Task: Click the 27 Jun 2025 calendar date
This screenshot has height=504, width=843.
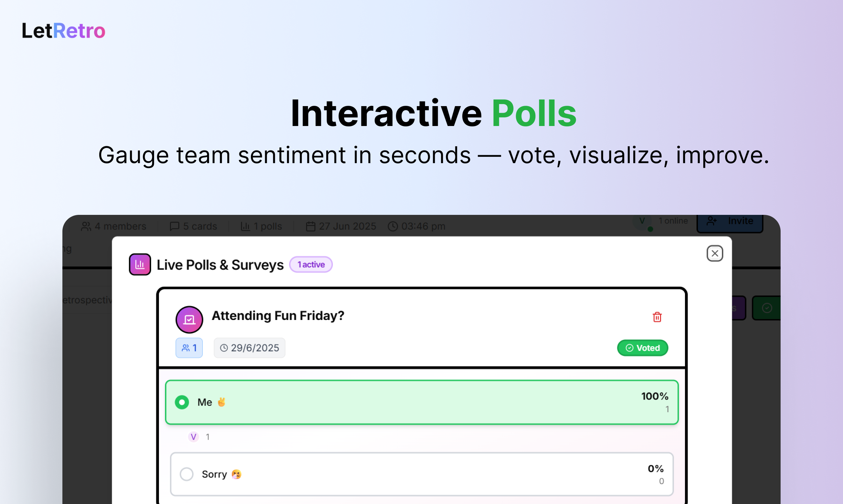Action: (x=341, y=226)
